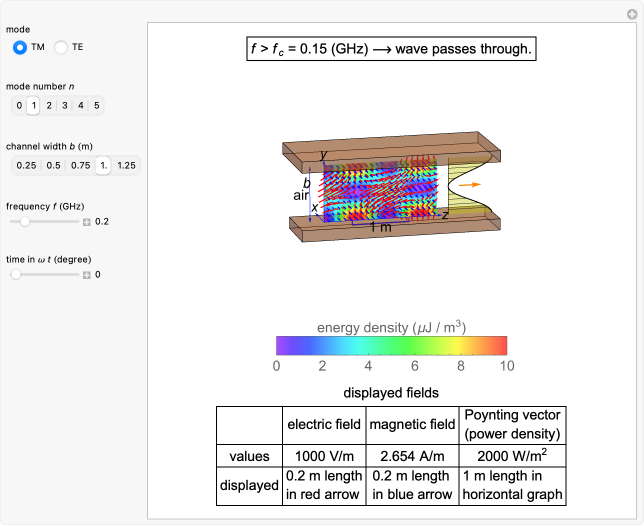Click the cutoff frequency message box
The height and width of the screenshot is (526, 644).
click(392, 48)
